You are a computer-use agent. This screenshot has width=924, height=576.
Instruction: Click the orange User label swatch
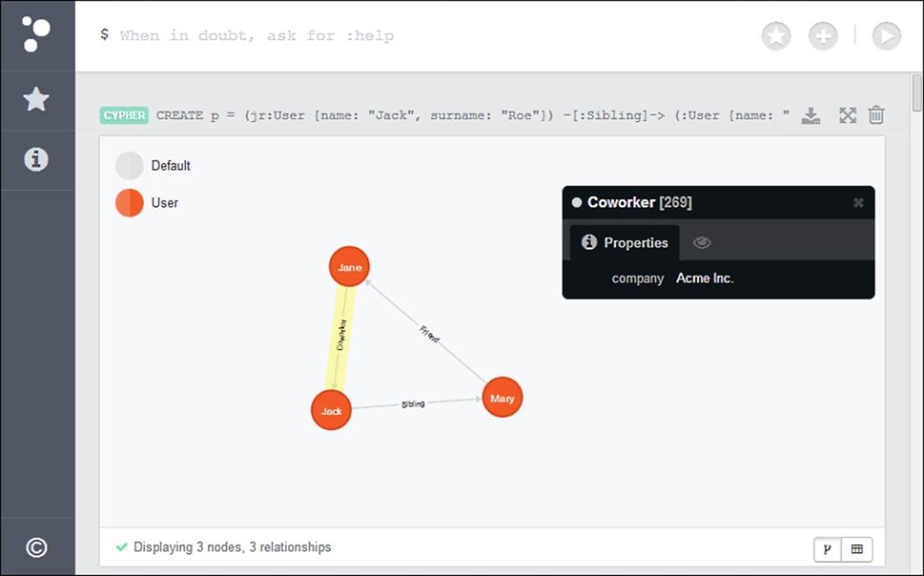click(x=129, y=203)
